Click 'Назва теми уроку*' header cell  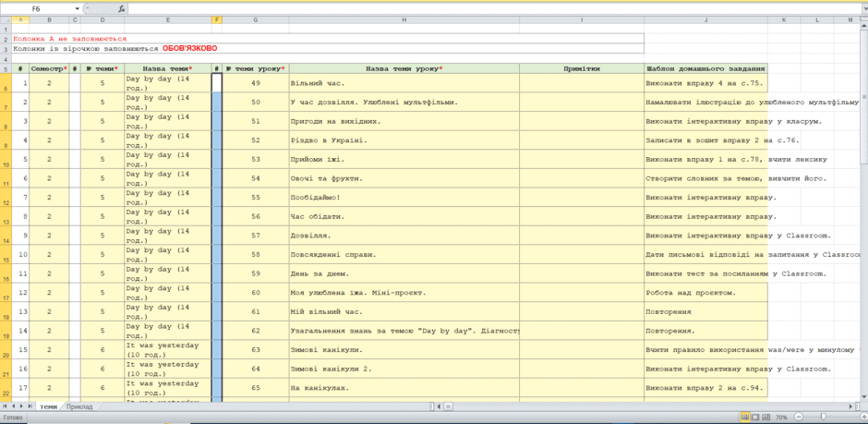click(404, 68)
